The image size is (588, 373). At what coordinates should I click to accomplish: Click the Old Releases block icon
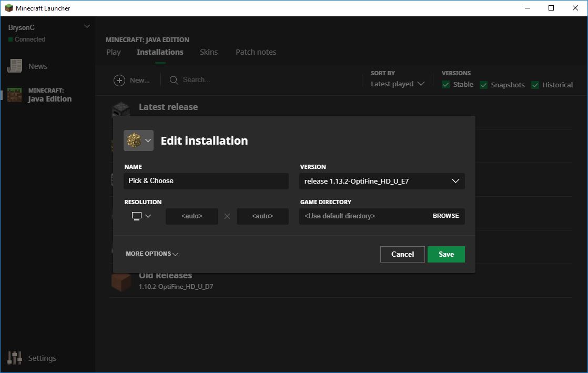click(121, 282)
